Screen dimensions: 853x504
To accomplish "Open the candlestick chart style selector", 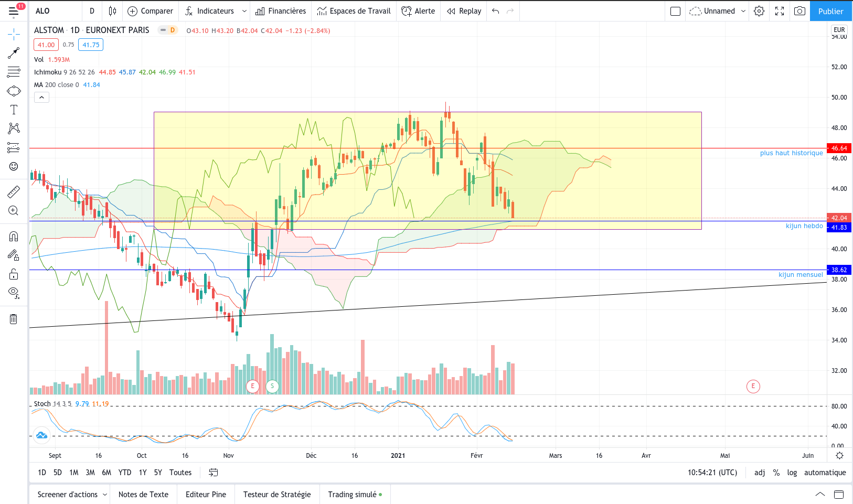I will (112, 11).
